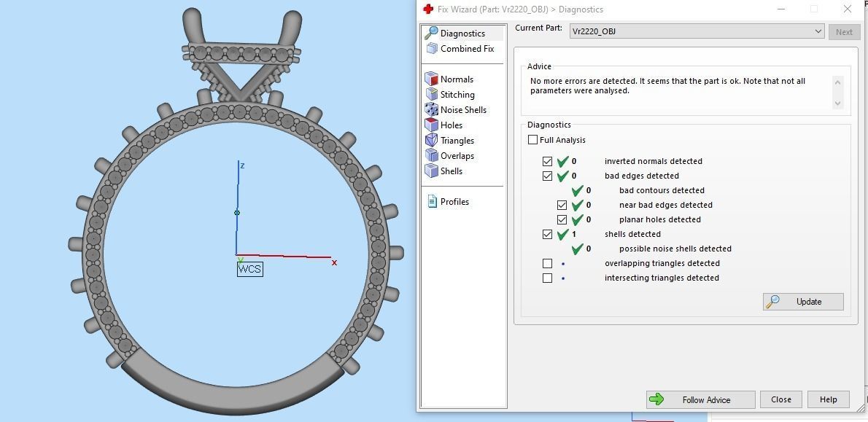The image size is (868, 422).
Task: Click green checkmark beside bad contours
Action: 578,190
